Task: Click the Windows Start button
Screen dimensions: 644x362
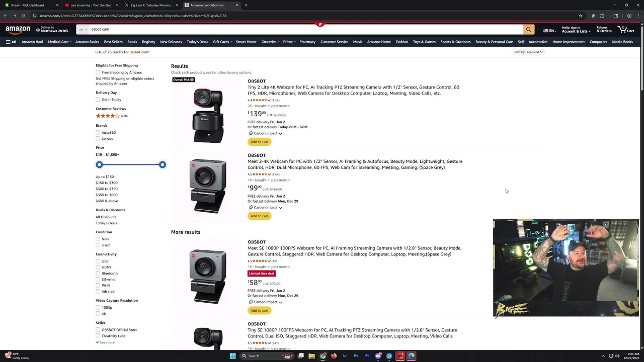Action: click(232, 356)
